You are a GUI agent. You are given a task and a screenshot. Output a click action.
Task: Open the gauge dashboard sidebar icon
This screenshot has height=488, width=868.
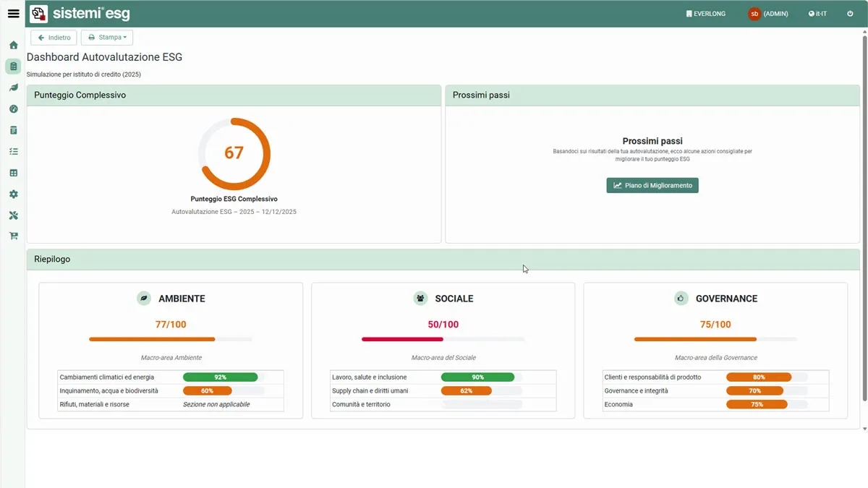(13, 109)
